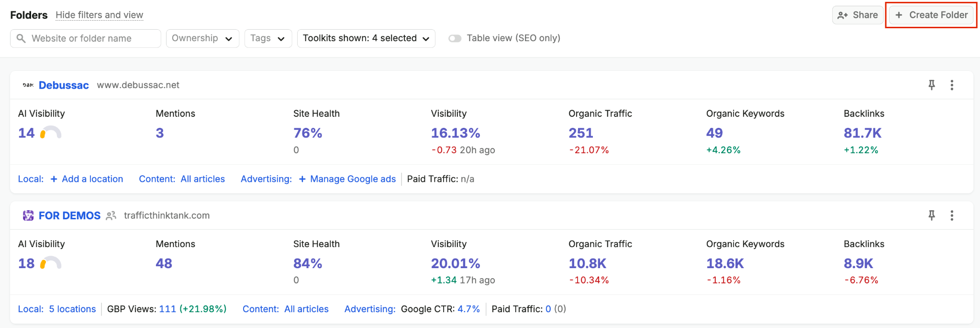Screen dimensions: 980x328
Task: Expand the Ownership filter dropdown
Action: (202, 38)
